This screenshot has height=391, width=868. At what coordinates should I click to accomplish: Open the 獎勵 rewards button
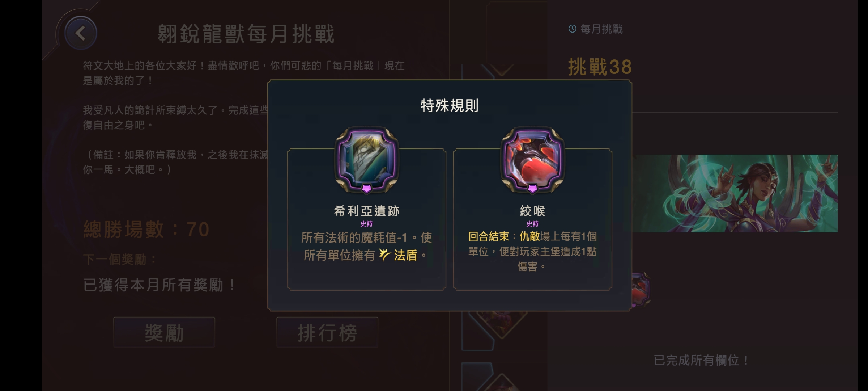coord(164,332)
